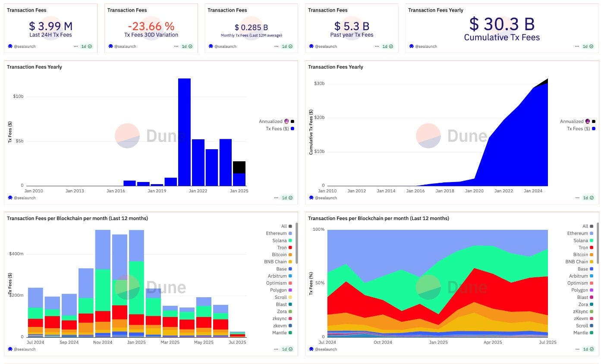The width and height of the screenshot is (604, 364).
Task: Click the 1d freshness badge on the Past year Tx Fees card
Action: pyautogui.click(x=385, y=46)
